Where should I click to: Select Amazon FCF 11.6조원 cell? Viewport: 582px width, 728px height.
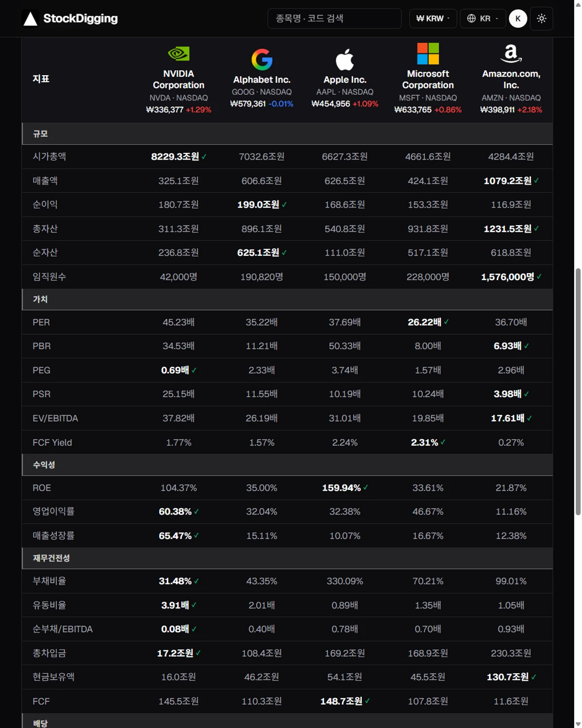pos(511,701)
